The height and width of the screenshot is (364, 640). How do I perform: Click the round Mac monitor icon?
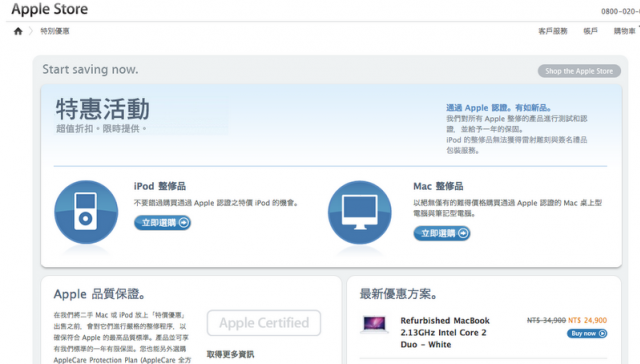(360, 212)
